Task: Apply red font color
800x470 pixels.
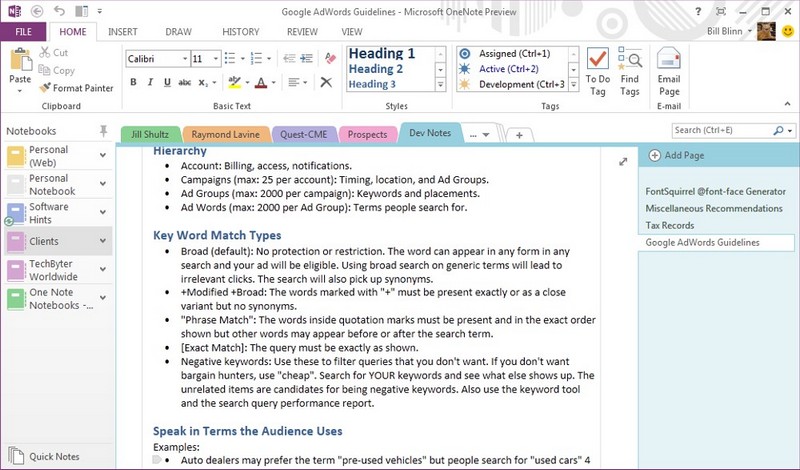Action: [261, 82]
